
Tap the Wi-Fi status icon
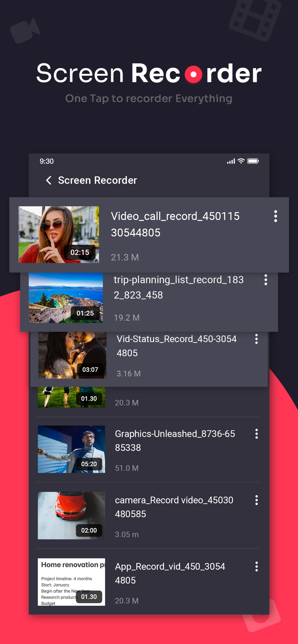click(241, 161)
